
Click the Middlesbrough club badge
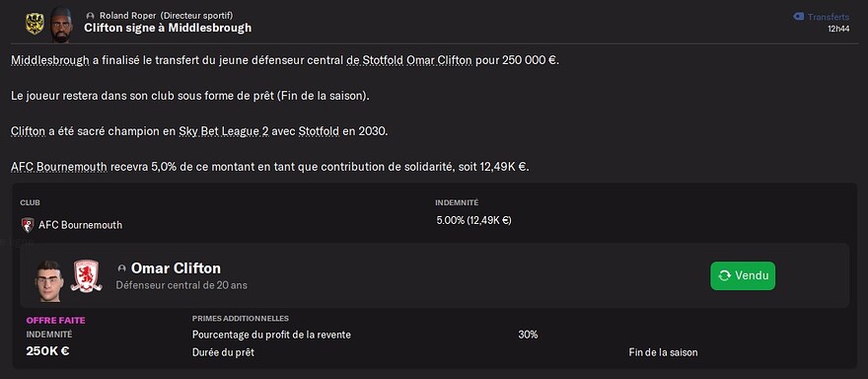pyautogui.click(x=85, y=276)
